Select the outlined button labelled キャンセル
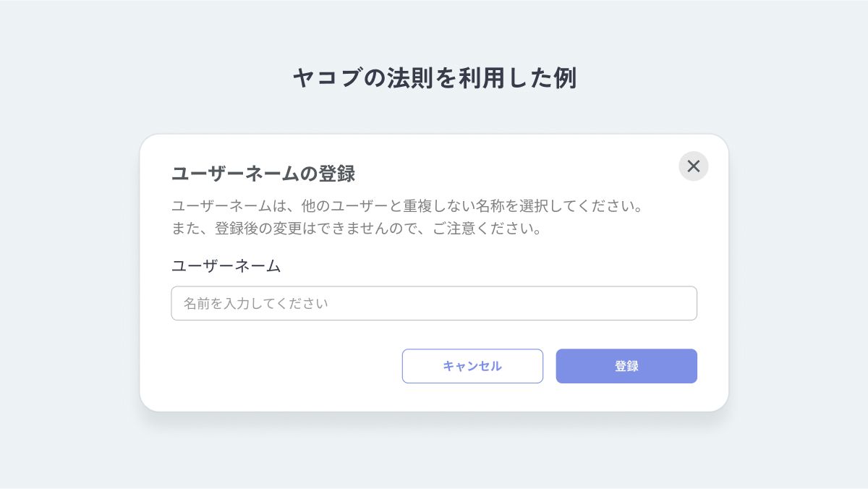Viewport: 868px width, 489px height. pyautogui.click(x=472, y=366)
